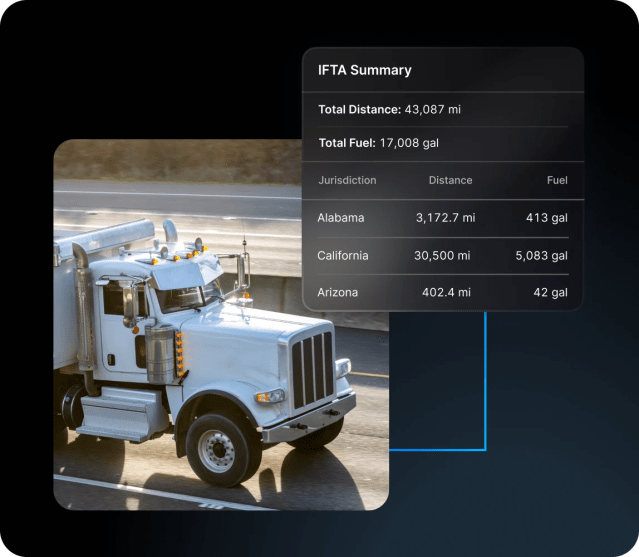
Task: Select the Arizona jurisdiction cell
Action: click(x=337, y=292)
